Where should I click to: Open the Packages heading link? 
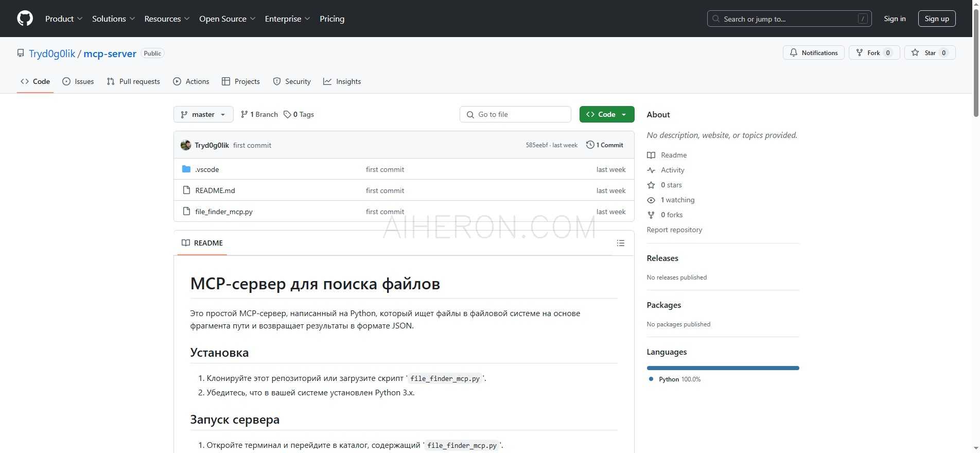664,305
